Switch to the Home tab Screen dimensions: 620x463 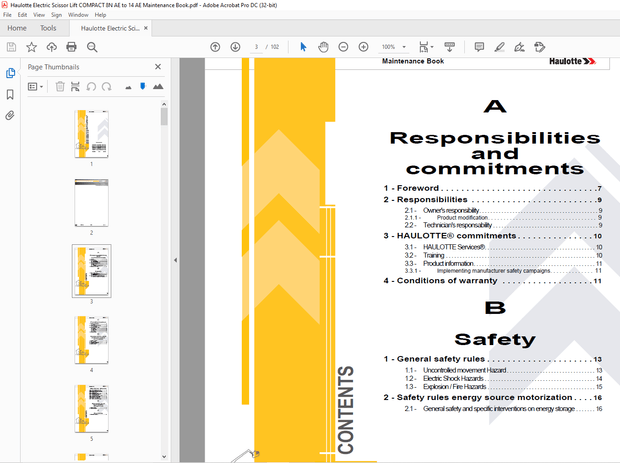coord(17,28)
